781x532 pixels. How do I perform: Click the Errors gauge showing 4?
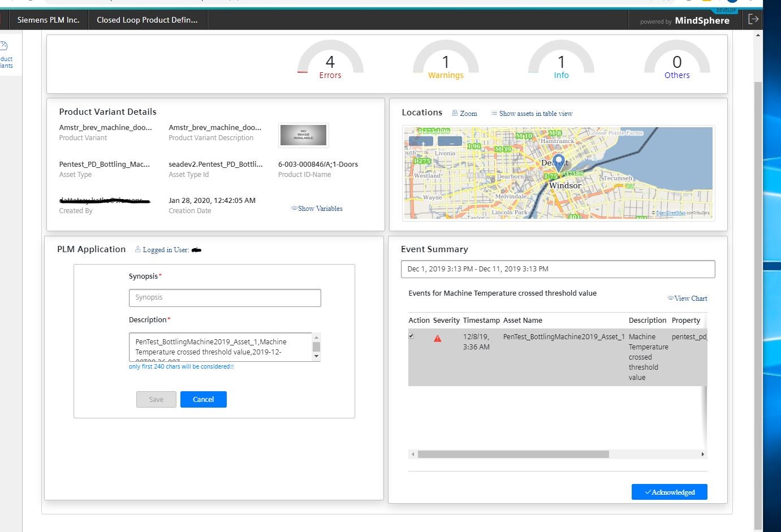(x=330, y=63)
